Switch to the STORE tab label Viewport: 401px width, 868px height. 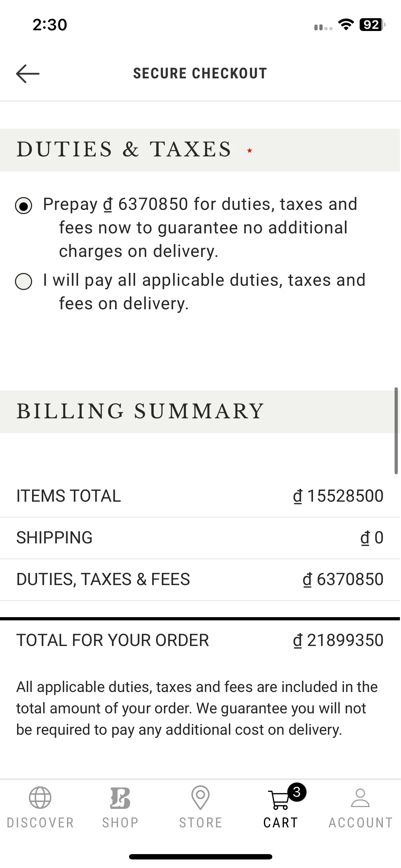point(200,823)
